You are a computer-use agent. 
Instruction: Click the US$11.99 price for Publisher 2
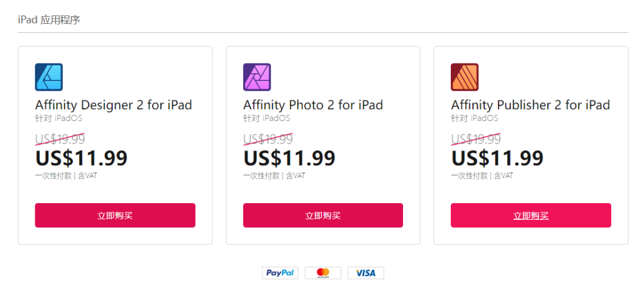pyautogui.click(x=497, y=158)
